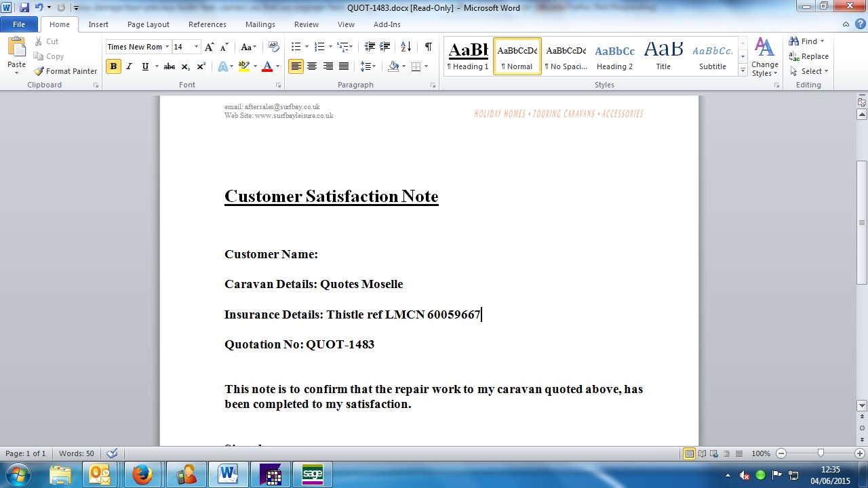Switch to the References tab
This screenshot has height=488, width=868.
point(208,24)
